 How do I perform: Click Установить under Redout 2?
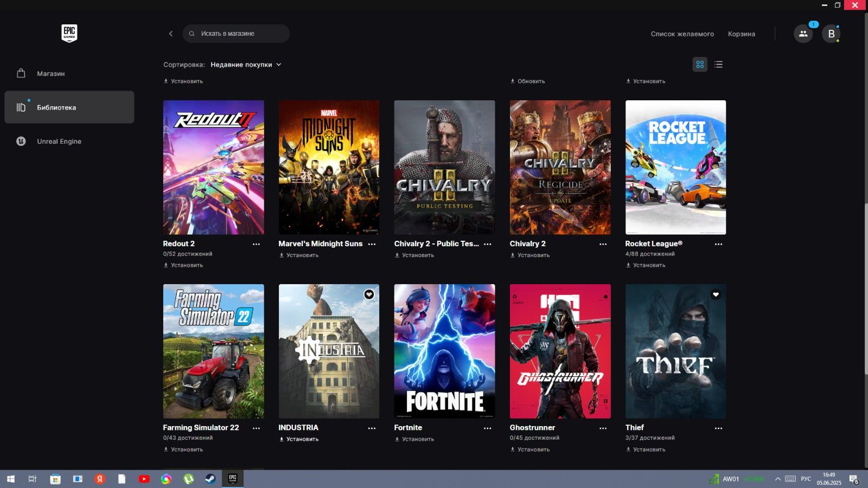click(183, 265)
